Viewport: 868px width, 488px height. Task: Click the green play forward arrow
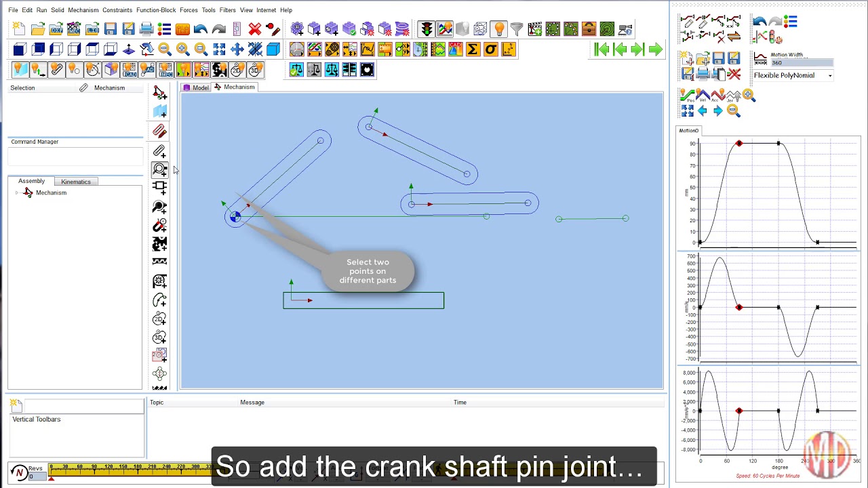655,49
